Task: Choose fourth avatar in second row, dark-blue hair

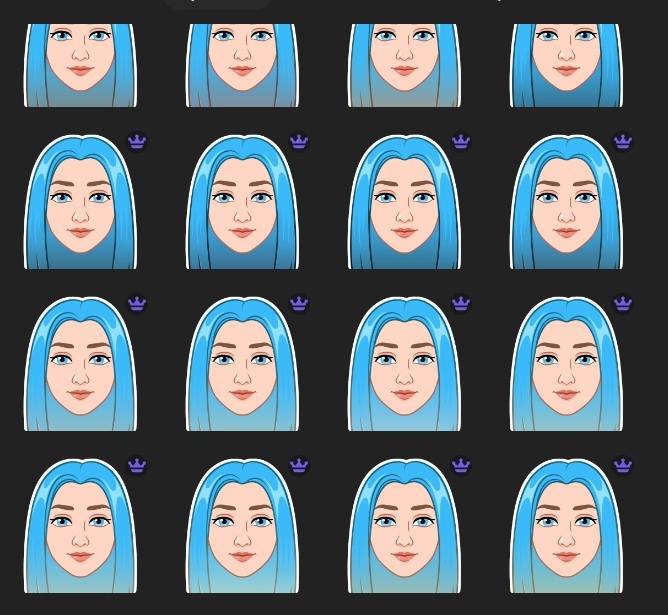Action: coord(566,202)
